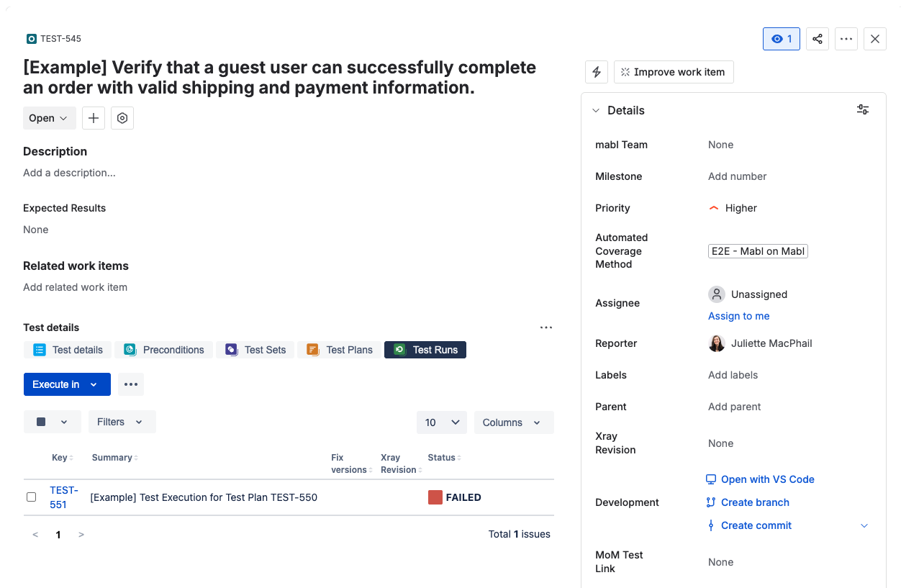901x588 pixels.
Task: Click the red FAILED status swatch
Action: pos(435,497)
